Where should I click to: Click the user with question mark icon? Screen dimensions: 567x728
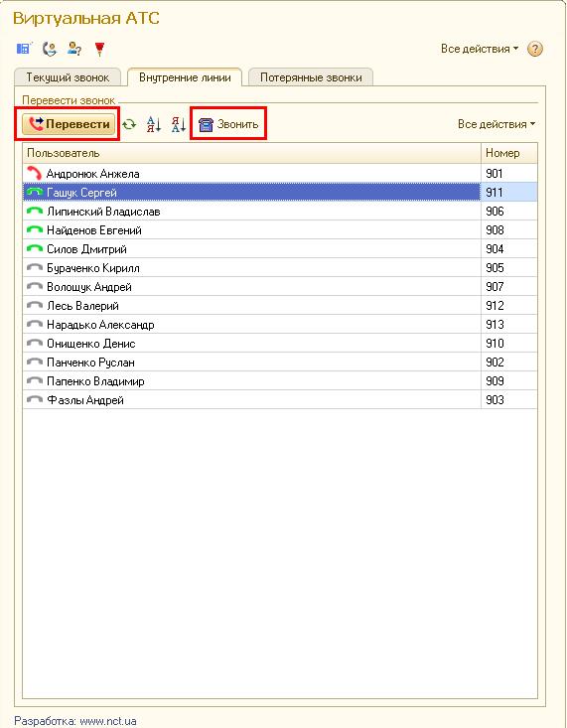(x=74, y=49)
